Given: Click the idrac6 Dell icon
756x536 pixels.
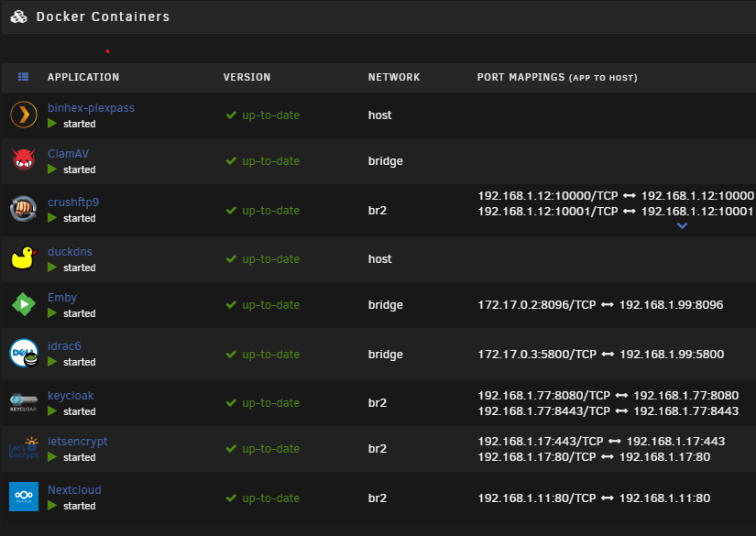Looking at the screenshot, I should (24, 354).
